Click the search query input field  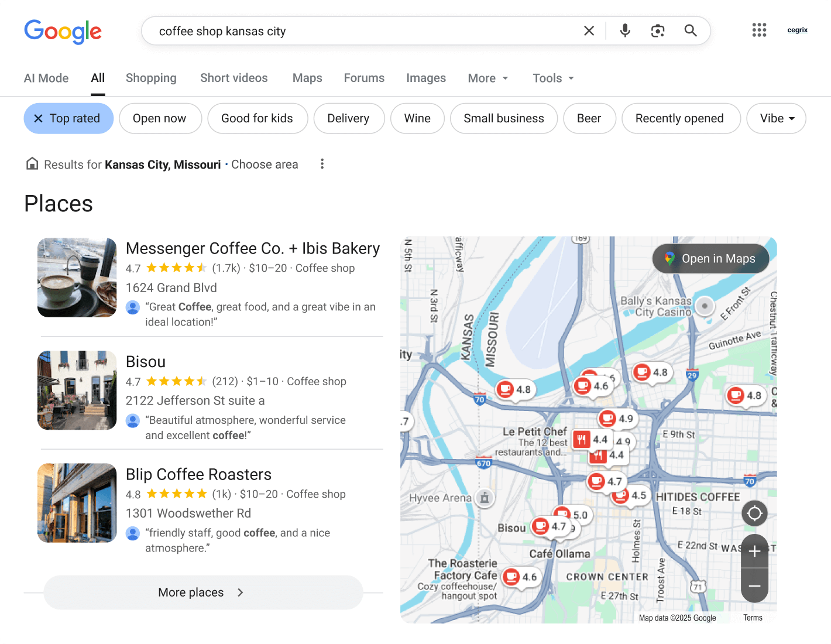[x=363, y=31]
